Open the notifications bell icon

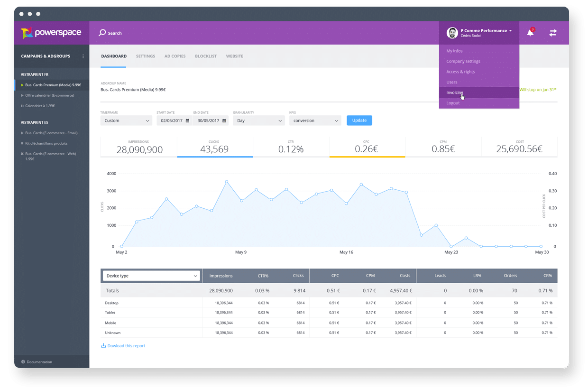[x=530, y=33]
